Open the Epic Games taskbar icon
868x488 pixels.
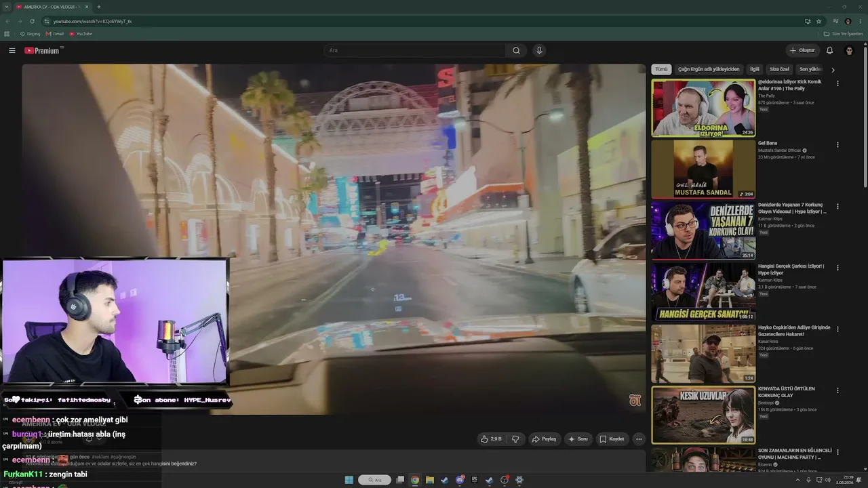(474, 480)
